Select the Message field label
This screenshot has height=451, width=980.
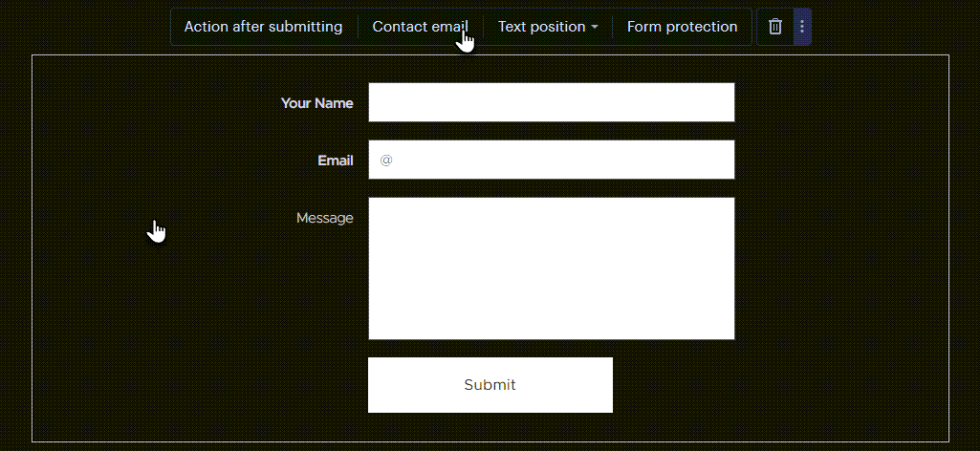coord(324,218)
